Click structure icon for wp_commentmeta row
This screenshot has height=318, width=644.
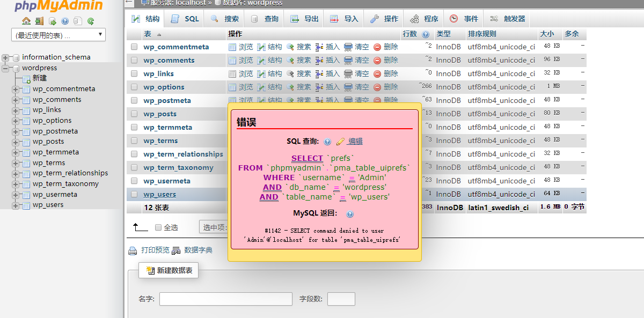tap(261, 47)
